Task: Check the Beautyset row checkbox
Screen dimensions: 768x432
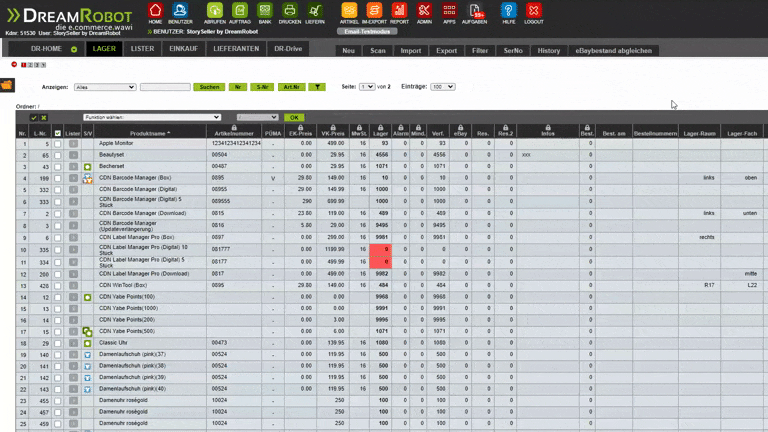Action: (57, 155)
